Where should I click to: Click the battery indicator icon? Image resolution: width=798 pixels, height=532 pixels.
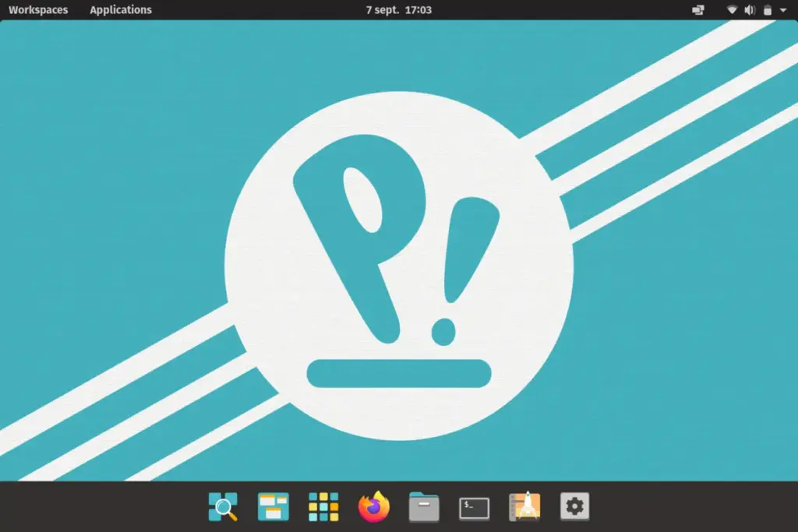(767, 10)
